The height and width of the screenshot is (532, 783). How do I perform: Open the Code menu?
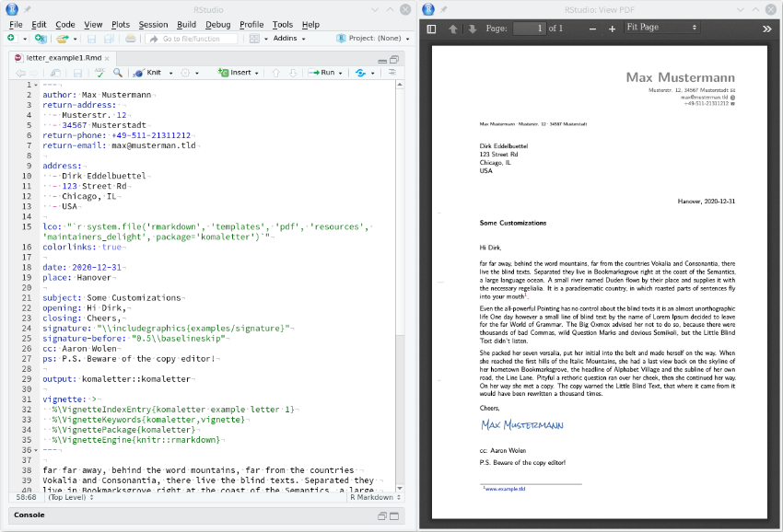coord(65,25)
